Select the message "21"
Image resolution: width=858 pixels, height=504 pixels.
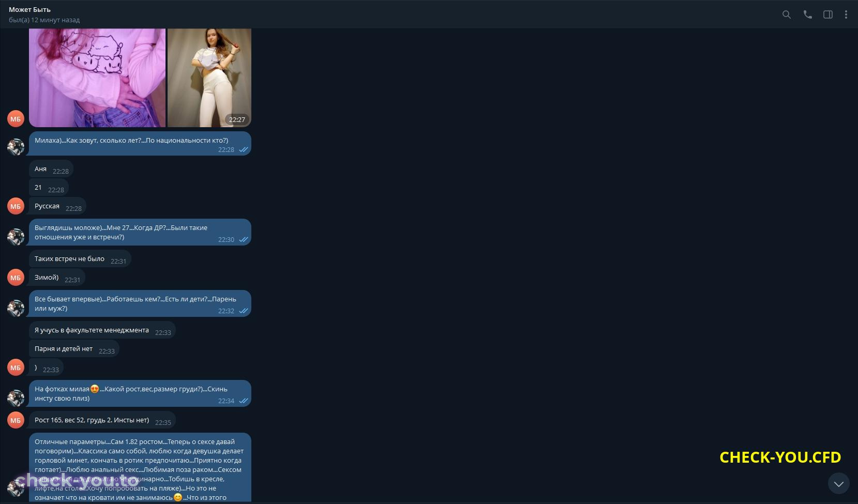pos(49,188)
